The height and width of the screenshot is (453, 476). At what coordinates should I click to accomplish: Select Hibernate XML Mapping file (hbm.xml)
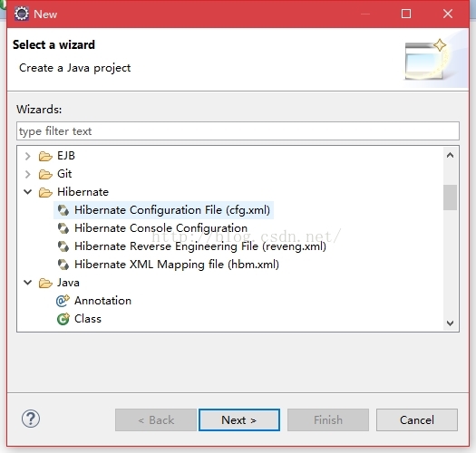tap(177, 265)
